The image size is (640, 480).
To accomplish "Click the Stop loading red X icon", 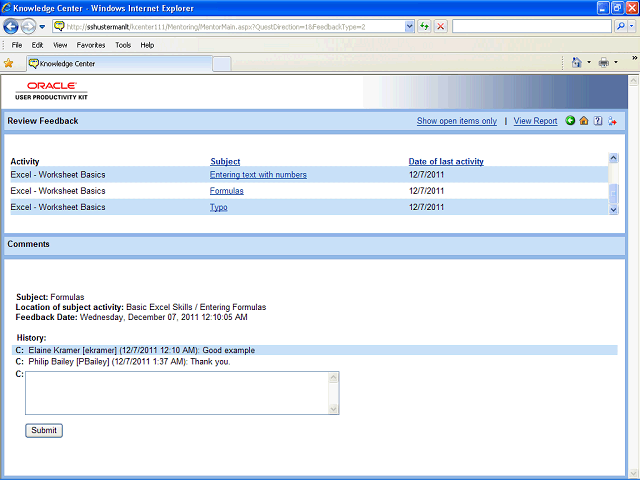I will coord(441,27).
